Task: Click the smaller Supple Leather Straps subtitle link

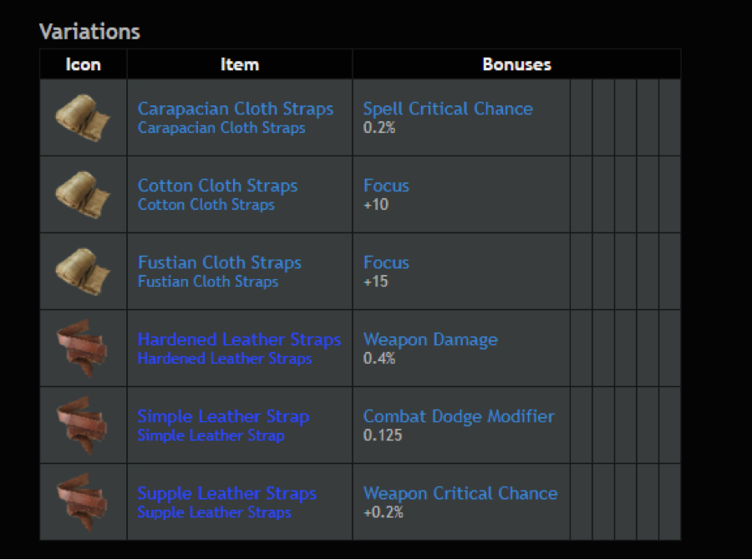Action: (x=215, y=512)
